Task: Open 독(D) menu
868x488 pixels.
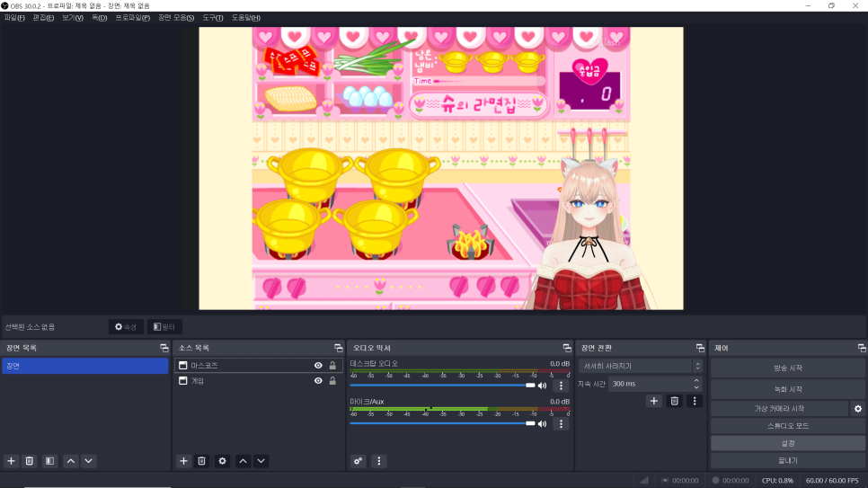Action: (x=99, y=18)
